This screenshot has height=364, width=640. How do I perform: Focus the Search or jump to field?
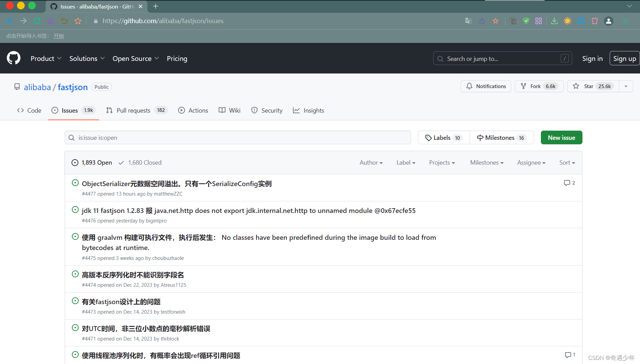coord(502,59)
